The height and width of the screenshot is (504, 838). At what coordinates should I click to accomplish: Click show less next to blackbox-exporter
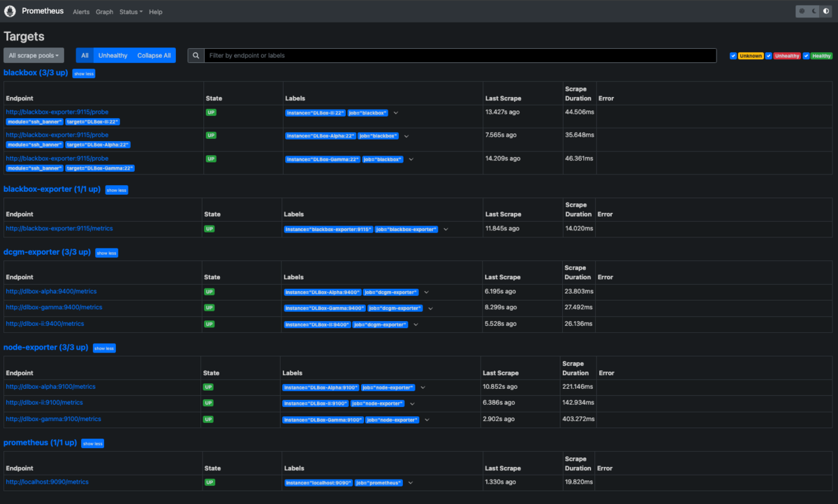[x=117, y=190]
